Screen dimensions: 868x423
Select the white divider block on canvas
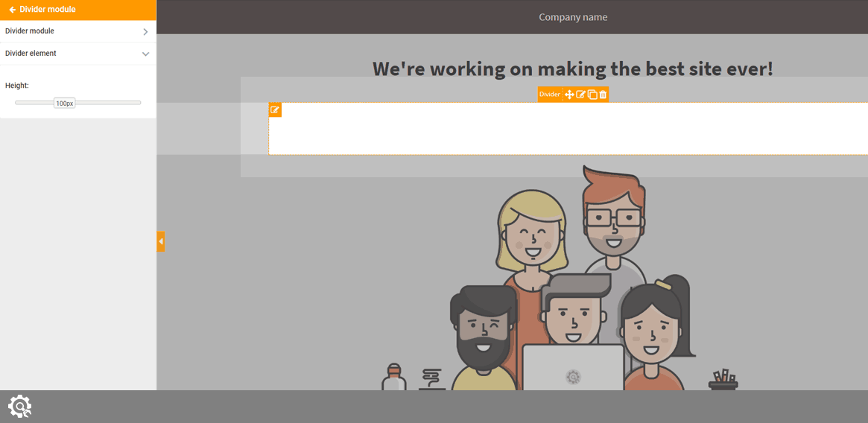tap(566, 129)
